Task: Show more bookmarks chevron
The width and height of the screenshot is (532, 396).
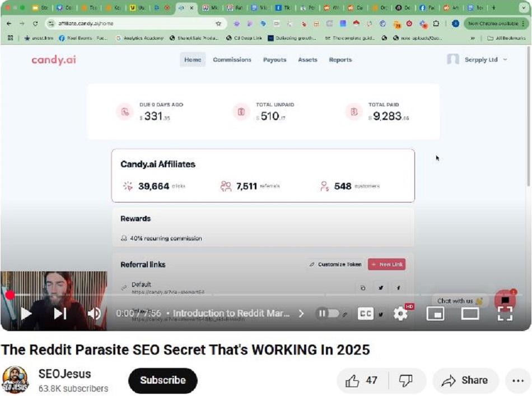Action: pos(473,38)
